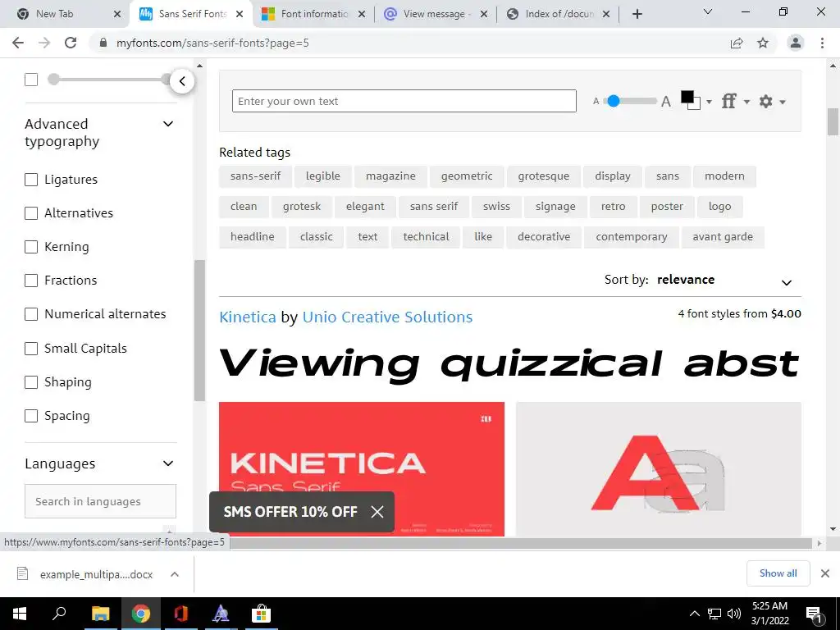This screenshot has height=630, width=840.
Task: Open Unio Creative Solutions foundry link
Action: tap(387, 317)
